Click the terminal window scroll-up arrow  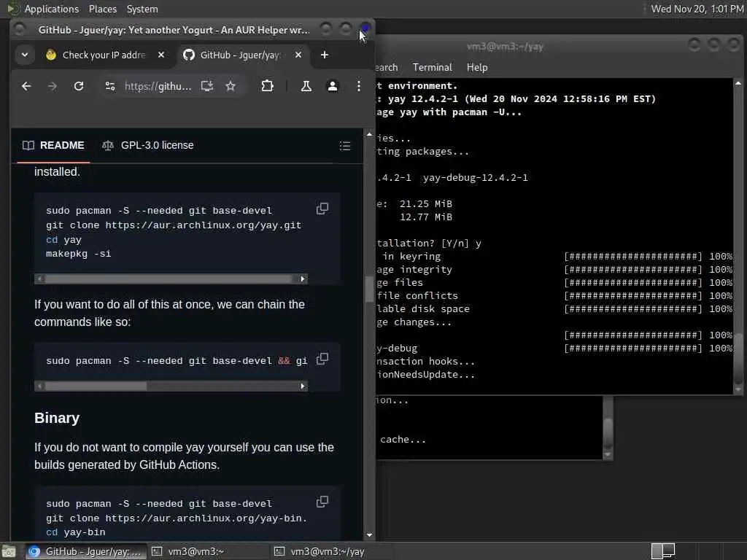(x=738, y=83)
